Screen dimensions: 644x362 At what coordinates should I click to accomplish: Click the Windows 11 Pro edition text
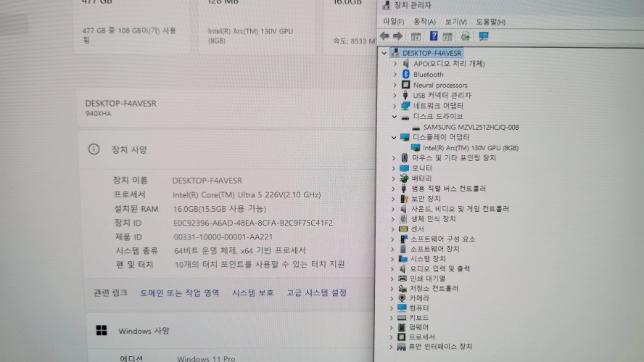206,358
